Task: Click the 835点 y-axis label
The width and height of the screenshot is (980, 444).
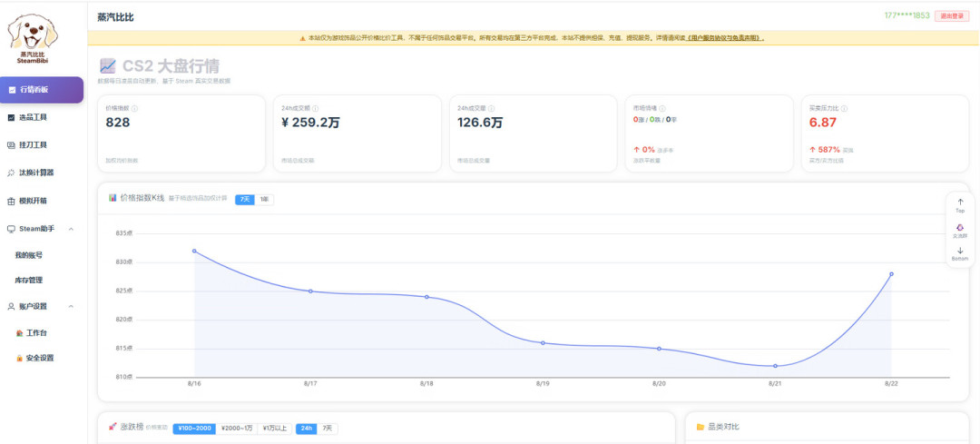Action: 124,233
